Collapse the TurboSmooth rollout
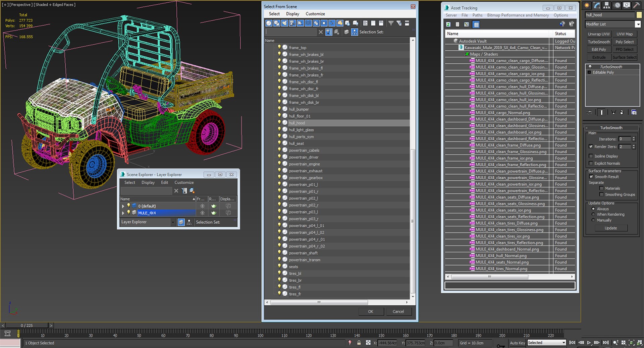 [x=587, y=128]
